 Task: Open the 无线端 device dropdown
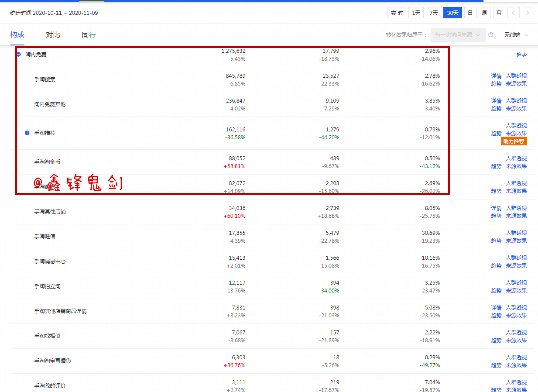(x=516, y=35)
